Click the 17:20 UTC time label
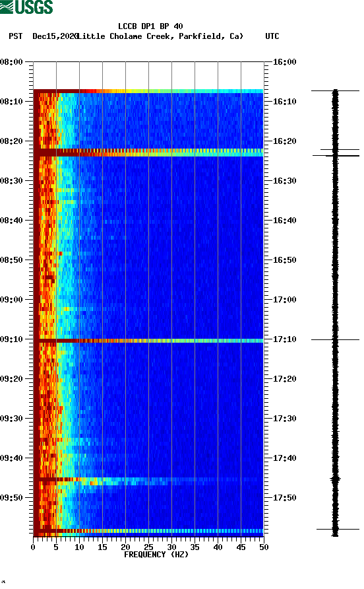Screen dimensions: 364x589 (x=284, y=379)
